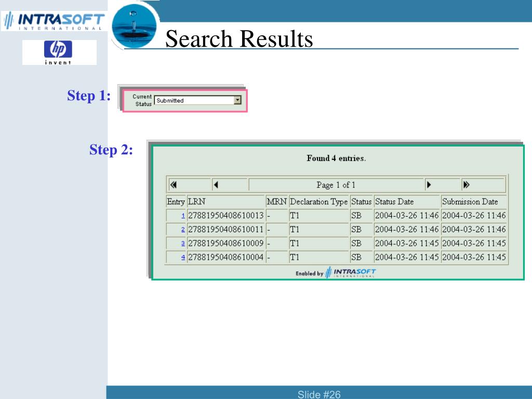This screenshot has width=532, height=399.
Task: Open entry link 3
Action: pyautogui.click(x=183, y=244)
